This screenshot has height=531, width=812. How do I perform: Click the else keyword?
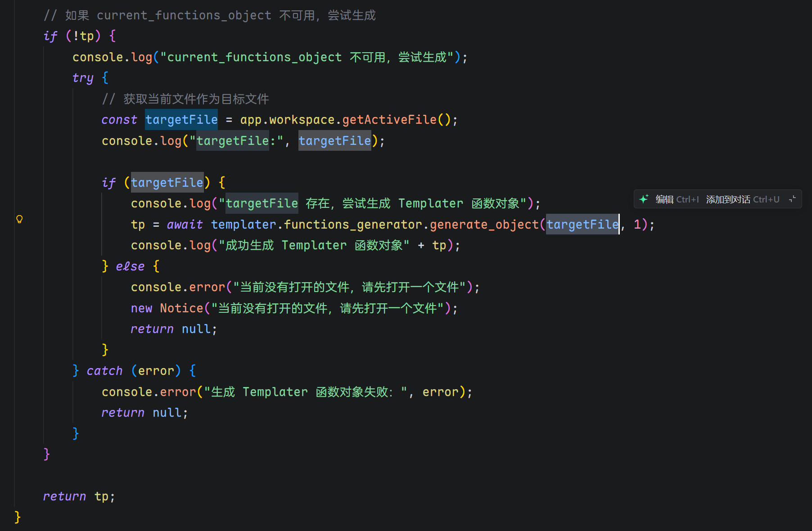coord(130,266)
